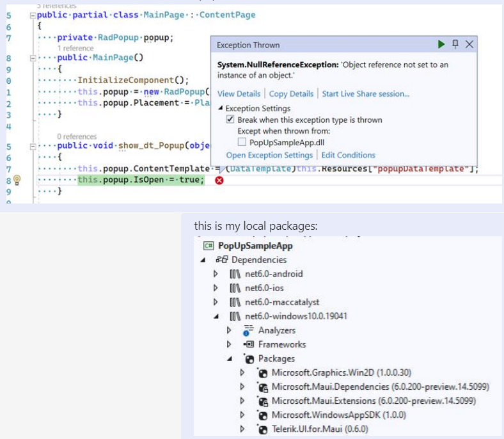Select the Microsoft.WindowsAppSDK package
504x439 pixels.
tap(324, 415)
